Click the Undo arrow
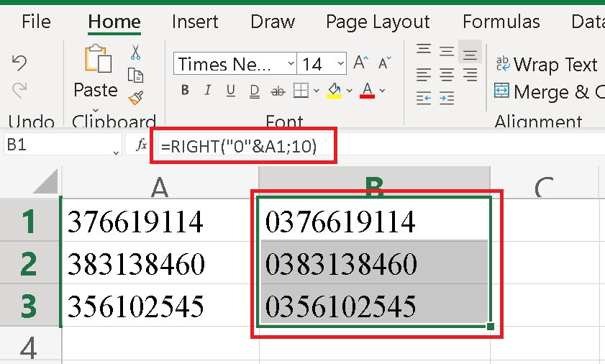This screenshot has width=605, height=364. pyautogui.click(x=19, y=63)
